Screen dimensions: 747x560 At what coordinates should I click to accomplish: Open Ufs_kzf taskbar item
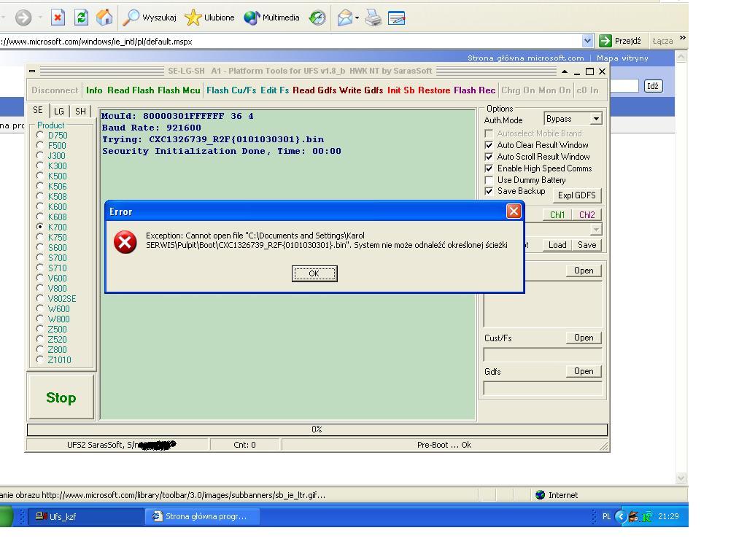coord(86,517)
